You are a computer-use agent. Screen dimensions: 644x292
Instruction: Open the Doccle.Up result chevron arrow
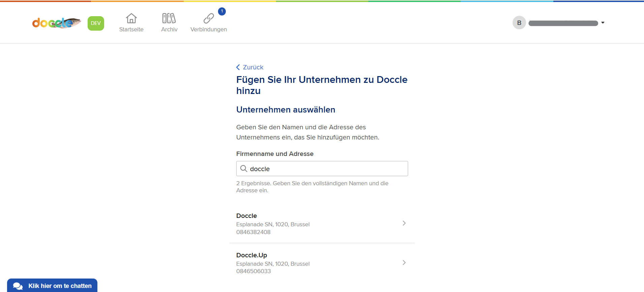(x=404, y=263)
